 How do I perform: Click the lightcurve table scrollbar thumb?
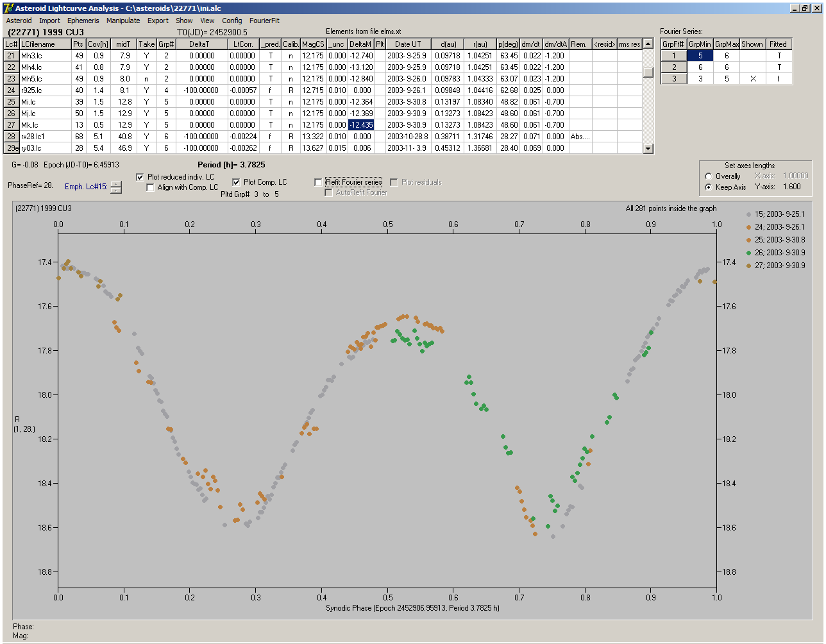click(x=648, y=72)
